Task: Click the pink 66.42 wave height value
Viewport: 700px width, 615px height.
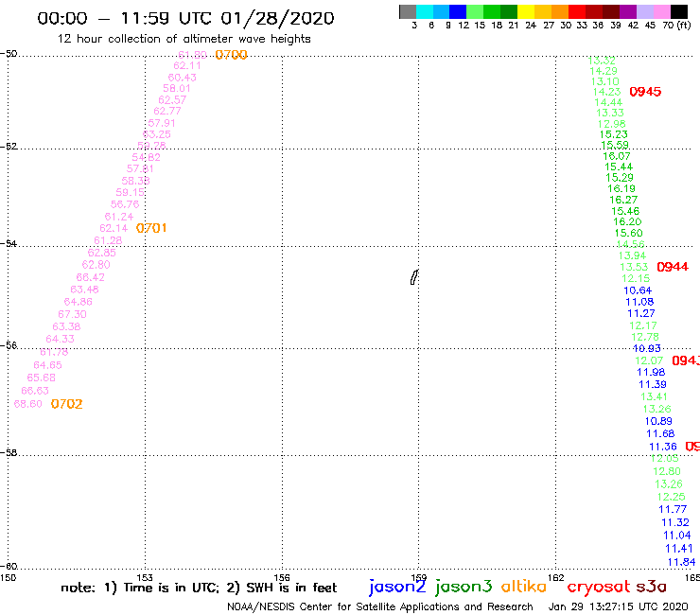Action: pos(91,277)
